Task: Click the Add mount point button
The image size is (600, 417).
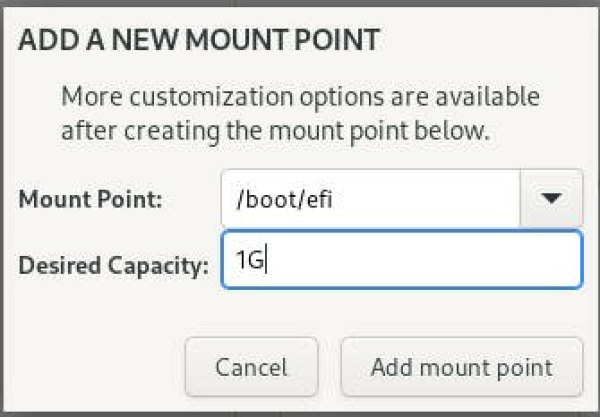Action: [x=461, y=367]
